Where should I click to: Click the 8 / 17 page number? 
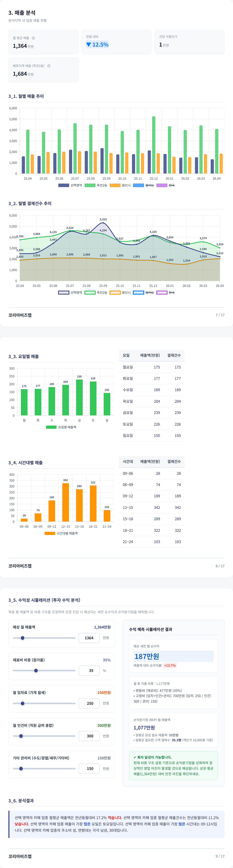tap(220, 566)
